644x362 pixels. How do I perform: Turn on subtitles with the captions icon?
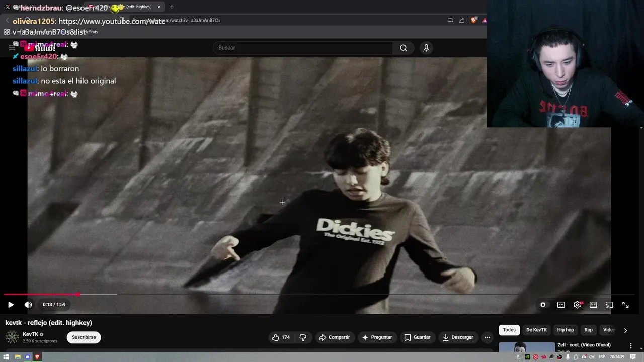(561, 305)
